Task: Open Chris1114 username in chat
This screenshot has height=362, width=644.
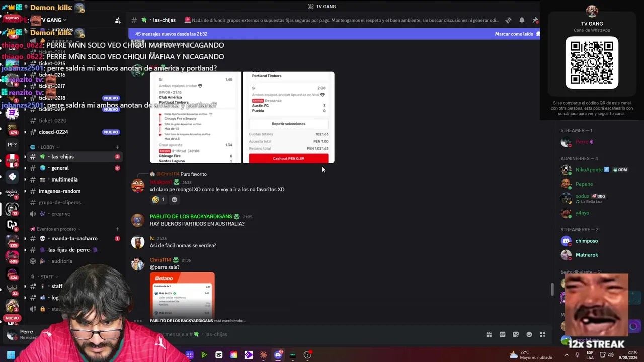Action: (x=160, y=260)
